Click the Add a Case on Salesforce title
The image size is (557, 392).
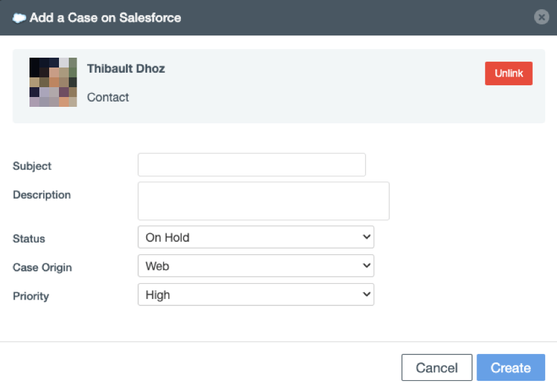click(x=105, y=18)
